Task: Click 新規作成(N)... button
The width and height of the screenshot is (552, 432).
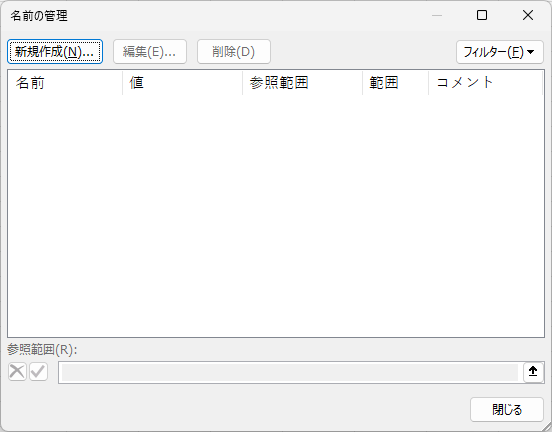Action: 55,51
